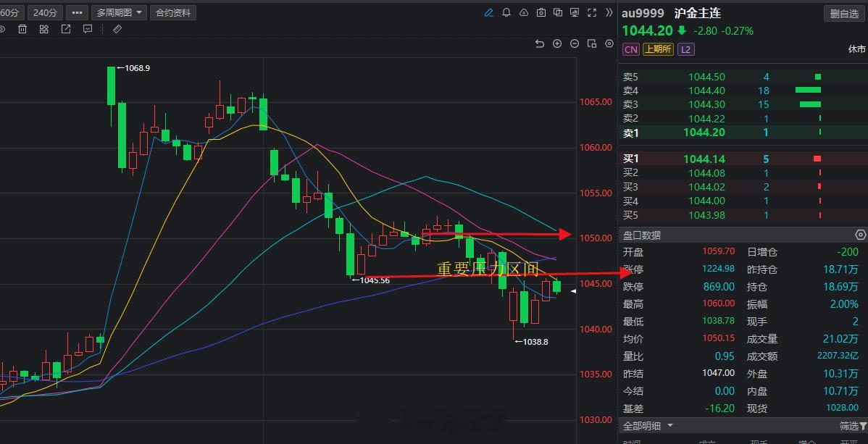Toggle the pencil drawing tool icon
The image size is (868, 444).
click(489, 13)
